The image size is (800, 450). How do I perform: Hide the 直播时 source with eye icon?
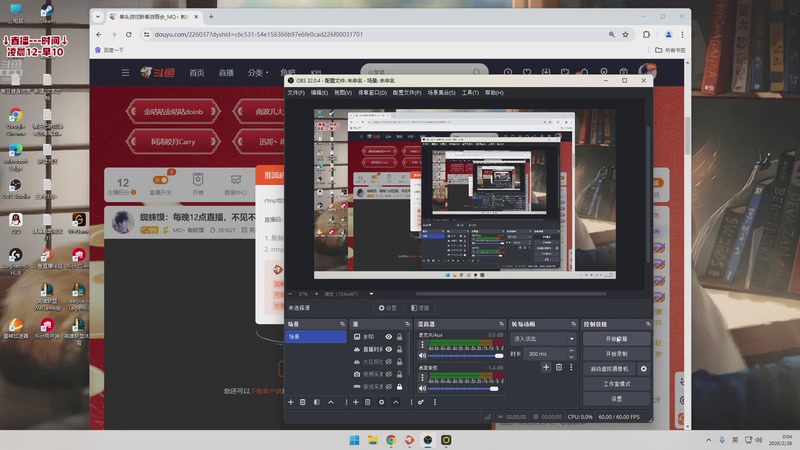(x=388, y=349)
